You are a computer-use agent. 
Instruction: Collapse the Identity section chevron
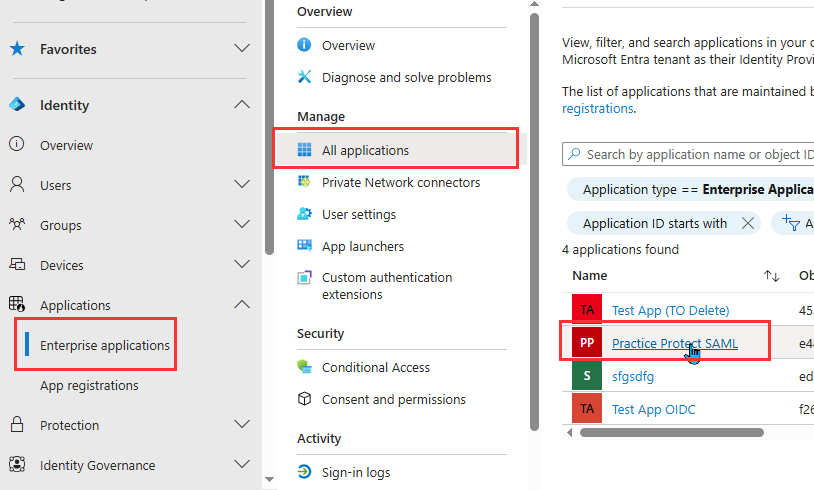(x=242, y=104)
